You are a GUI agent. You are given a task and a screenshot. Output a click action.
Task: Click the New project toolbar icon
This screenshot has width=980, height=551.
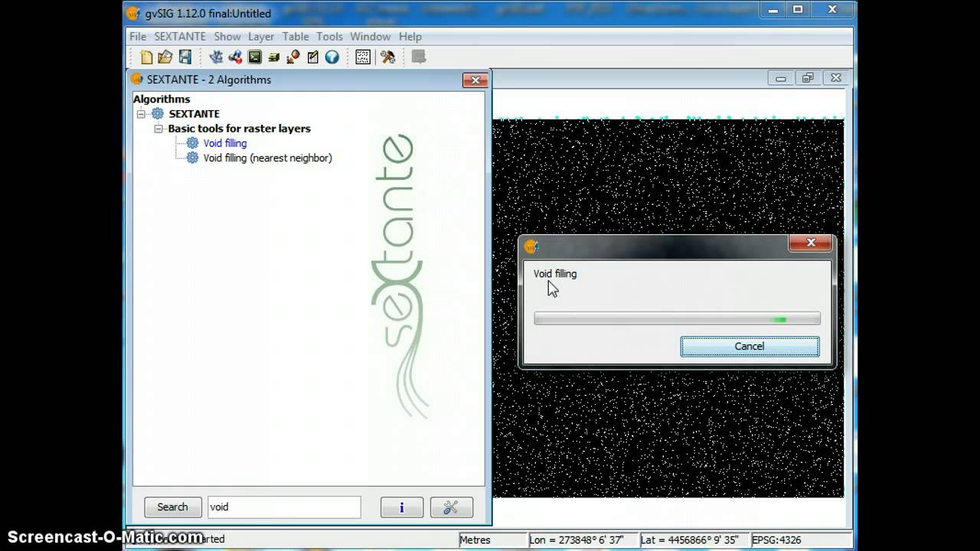(x=146, y=57)
